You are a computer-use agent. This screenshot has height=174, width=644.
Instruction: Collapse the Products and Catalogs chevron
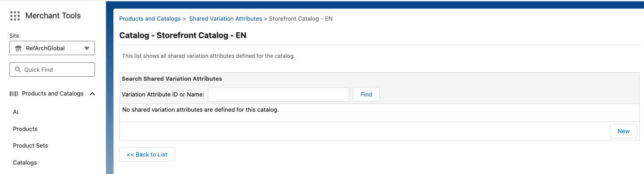(92, 94)
